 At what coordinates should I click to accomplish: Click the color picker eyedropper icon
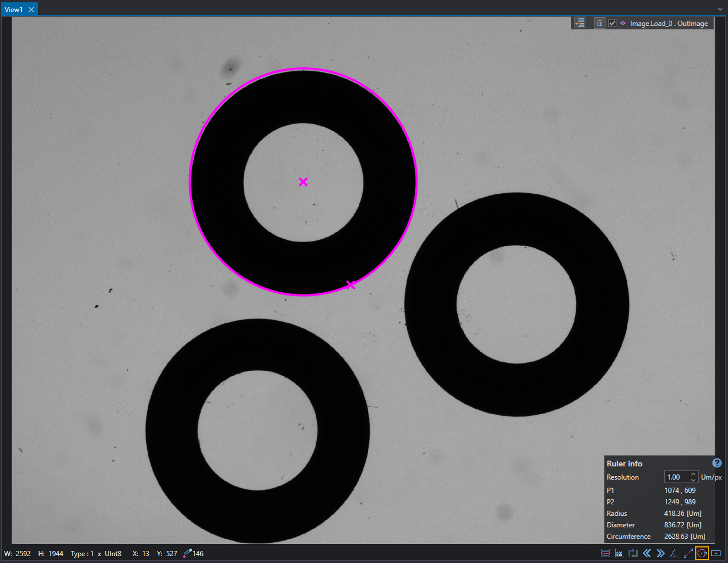pyautogui.click(x=187, y=553)
